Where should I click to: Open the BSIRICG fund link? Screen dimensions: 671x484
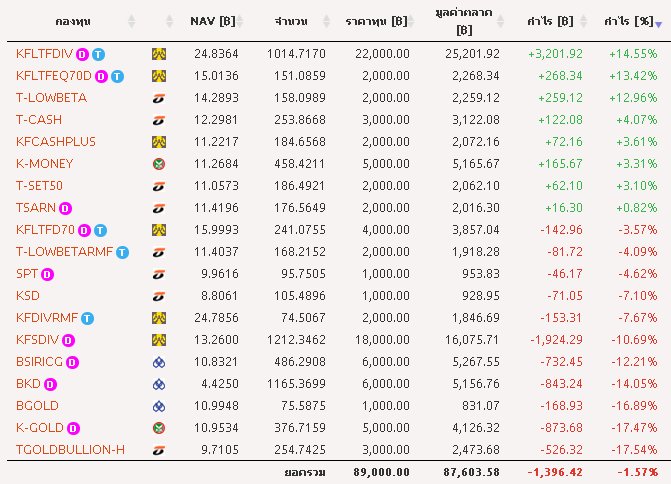coord(39,362)
